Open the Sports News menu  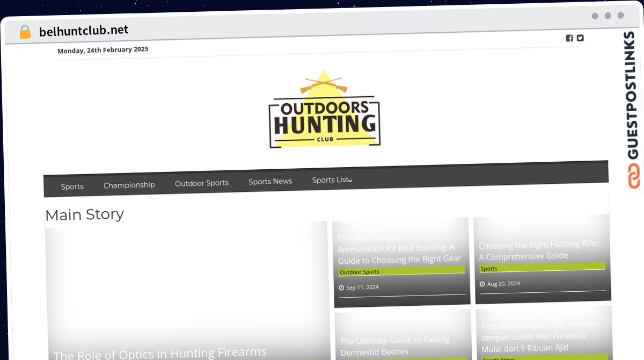coord(270,182)
